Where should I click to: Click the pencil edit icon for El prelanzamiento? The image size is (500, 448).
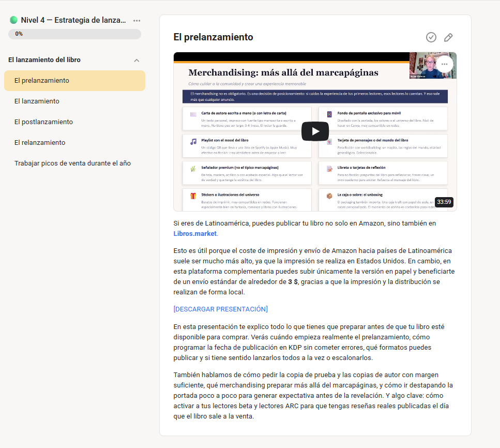coord(448,37)
